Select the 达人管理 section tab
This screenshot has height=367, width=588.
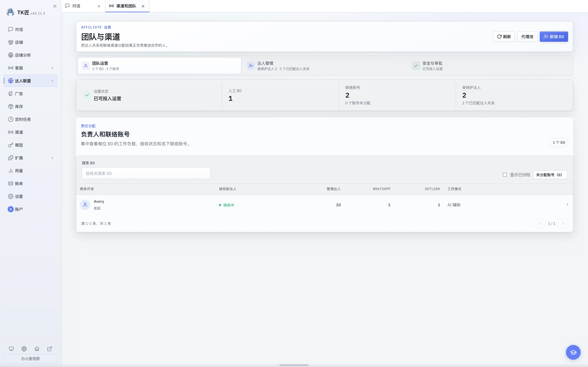point(324,66)
